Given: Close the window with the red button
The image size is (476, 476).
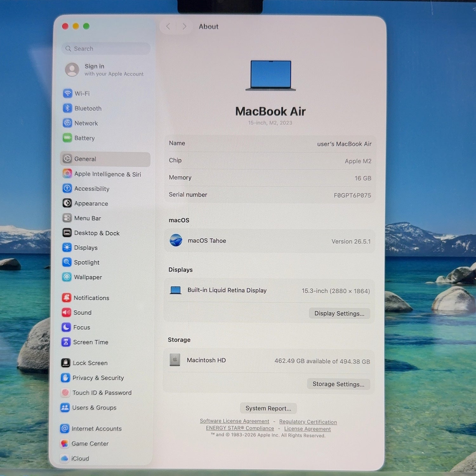Looking at the screenshot, I should tap(65, 26).
